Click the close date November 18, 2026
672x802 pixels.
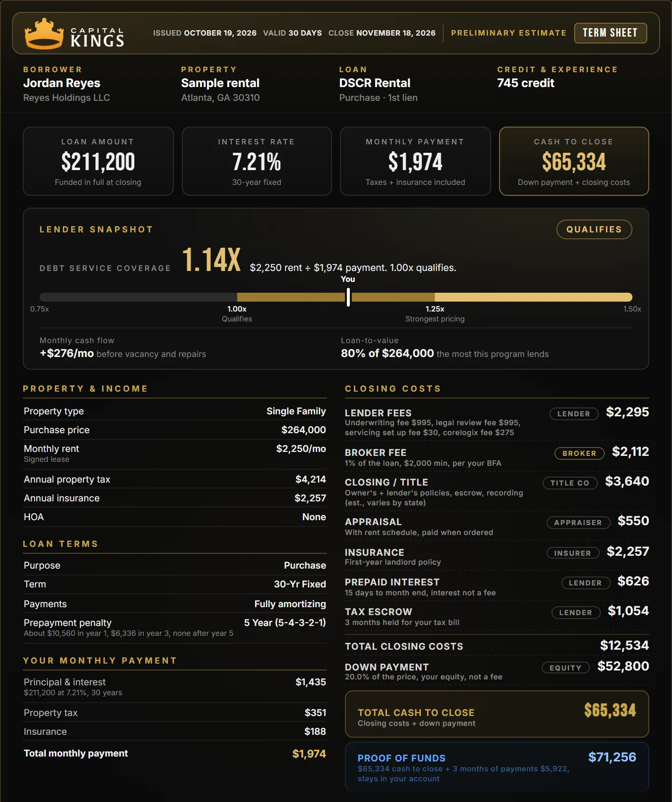(x=396, y=33)
